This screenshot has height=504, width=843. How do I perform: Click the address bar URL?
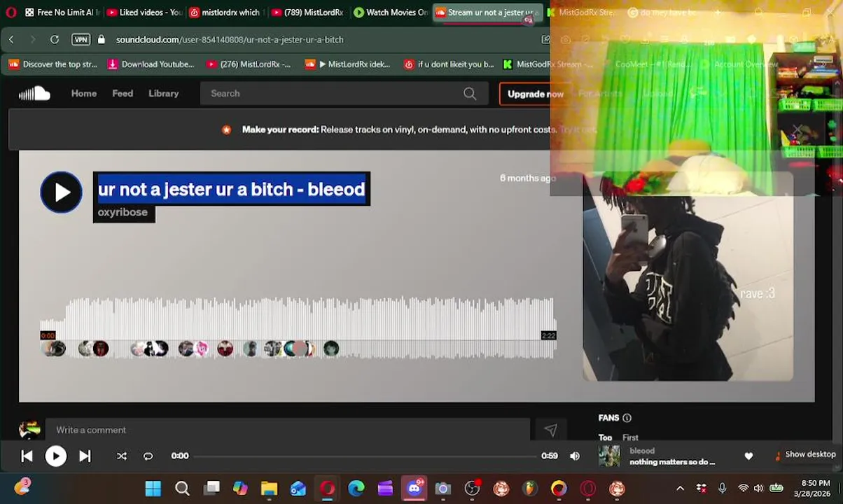click(x=230, y=40)
